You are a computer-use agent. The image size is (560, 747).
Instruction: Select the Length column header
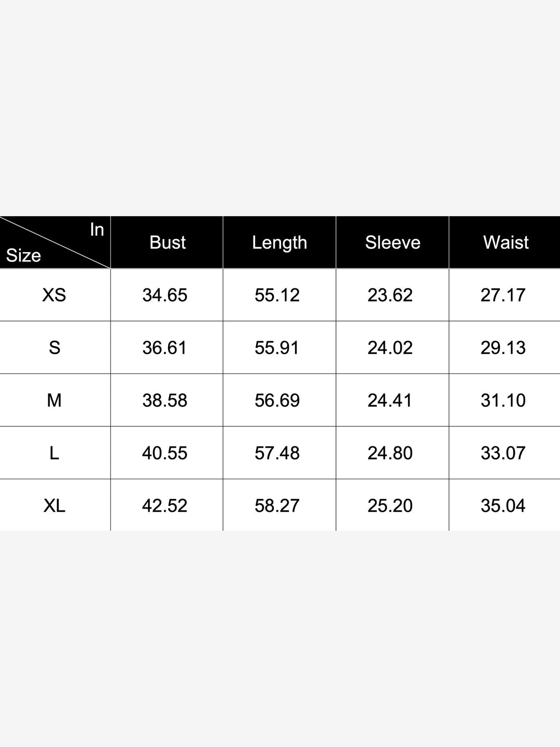tap(279, 242)
